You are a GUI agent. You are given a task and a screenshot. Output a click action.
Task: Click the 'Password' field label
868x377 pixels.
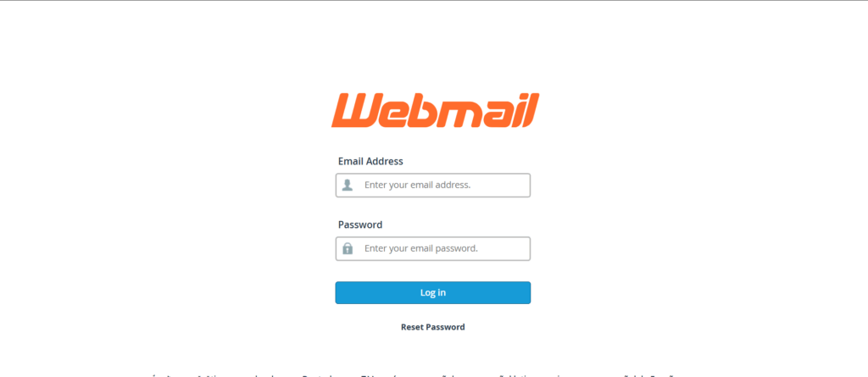pos(359,225)
